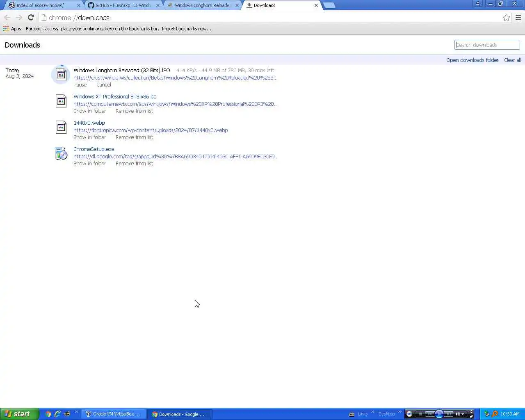Switch to Oracle VM VirtualBox taskbar button
This screenshot has height=420, width=525.
point(114,414)
